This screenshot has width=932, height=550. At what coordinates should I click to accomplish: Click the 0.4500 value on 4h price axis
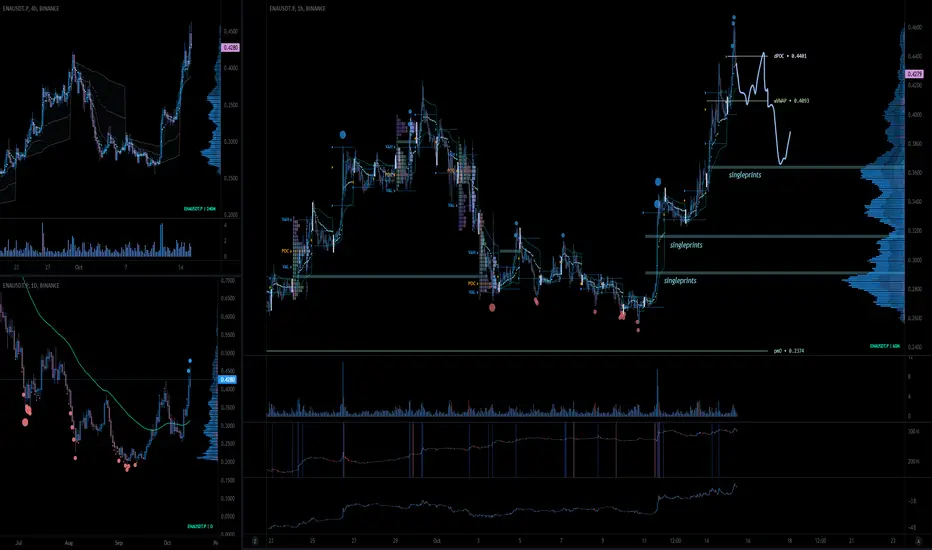[x=231, y=32]
